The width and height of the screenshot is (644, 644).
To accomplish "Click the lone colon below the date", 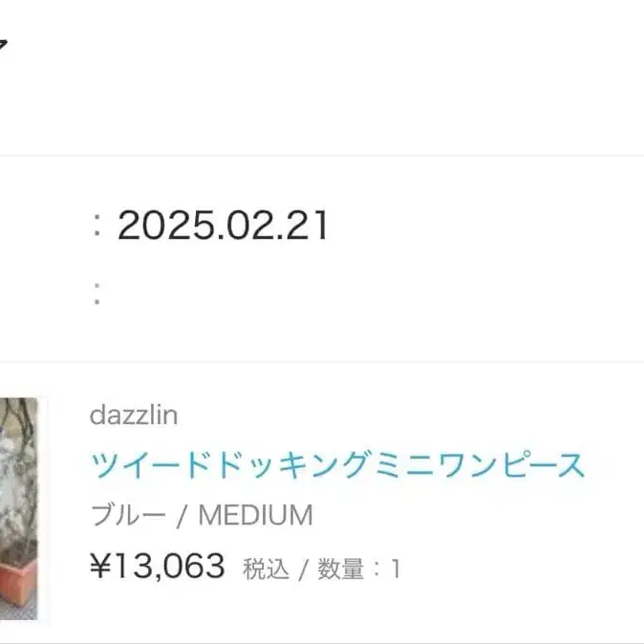I will 97,294.
